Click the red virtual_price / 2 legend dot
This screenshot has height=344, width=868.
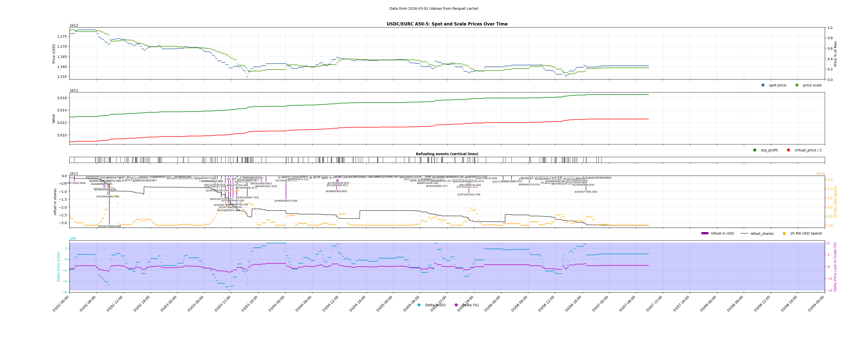tap(789, 150)
